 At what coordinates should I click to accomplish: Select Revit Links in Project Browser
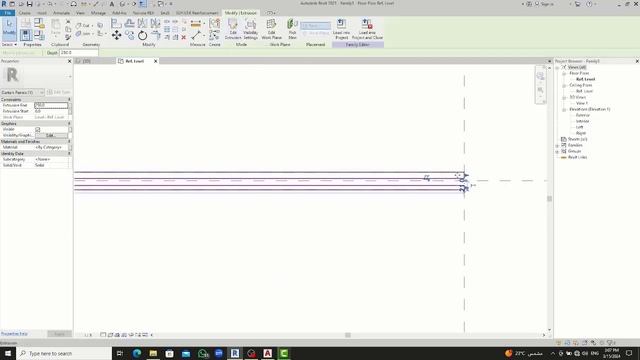577,157
